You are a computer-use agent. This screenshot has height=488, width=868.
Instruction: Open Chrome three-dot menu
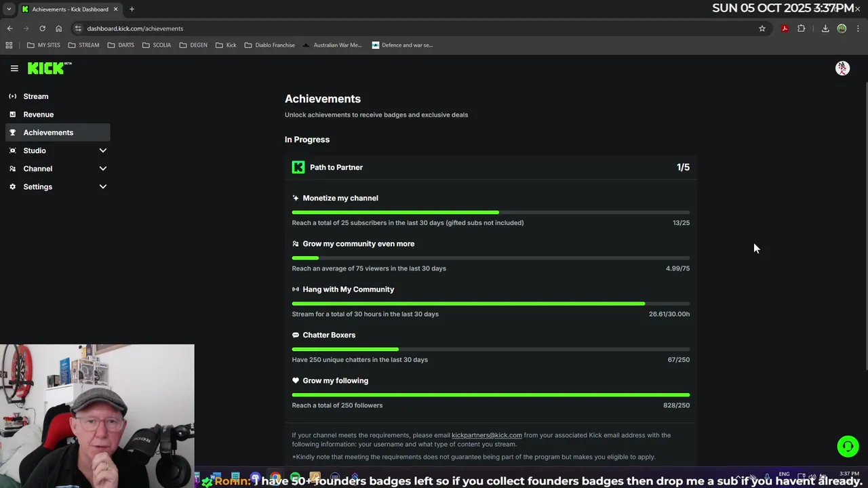point(858,28)
